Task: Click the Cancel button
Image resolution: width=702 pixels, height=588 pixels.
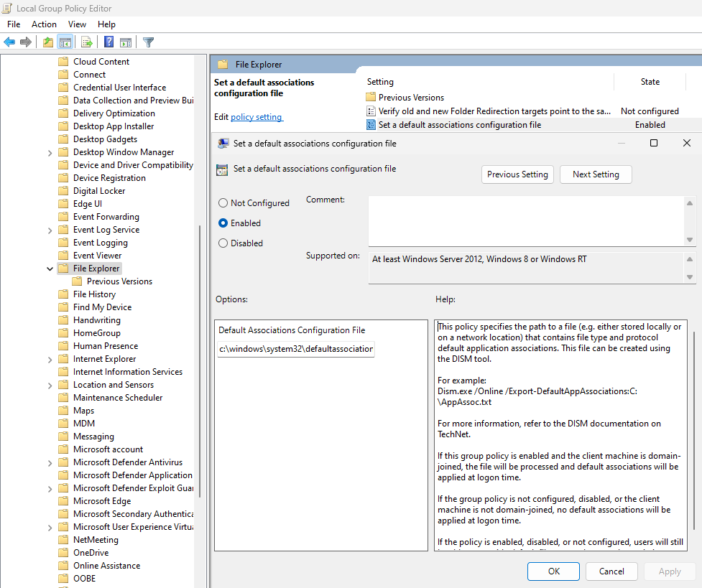Action: 611,571
